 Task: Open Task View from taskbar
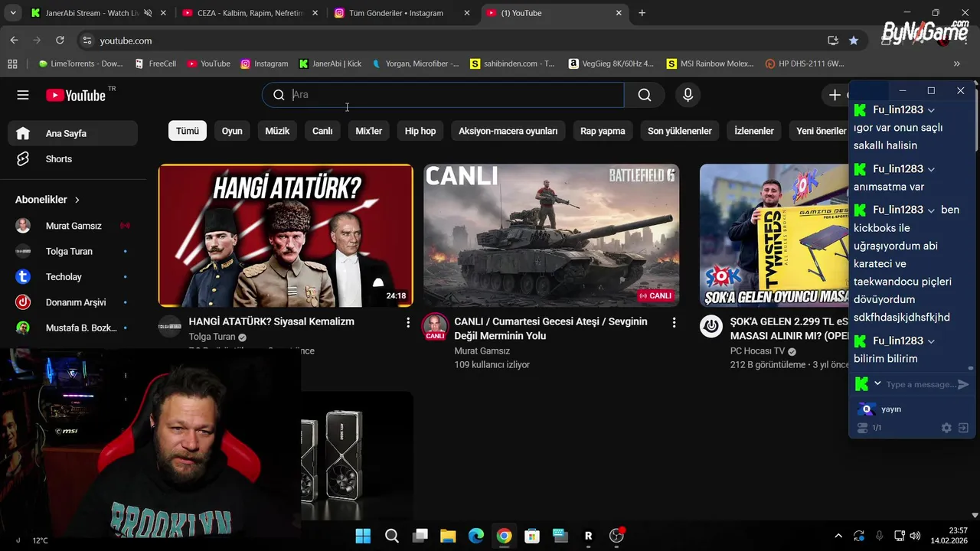tap(420, 536)
